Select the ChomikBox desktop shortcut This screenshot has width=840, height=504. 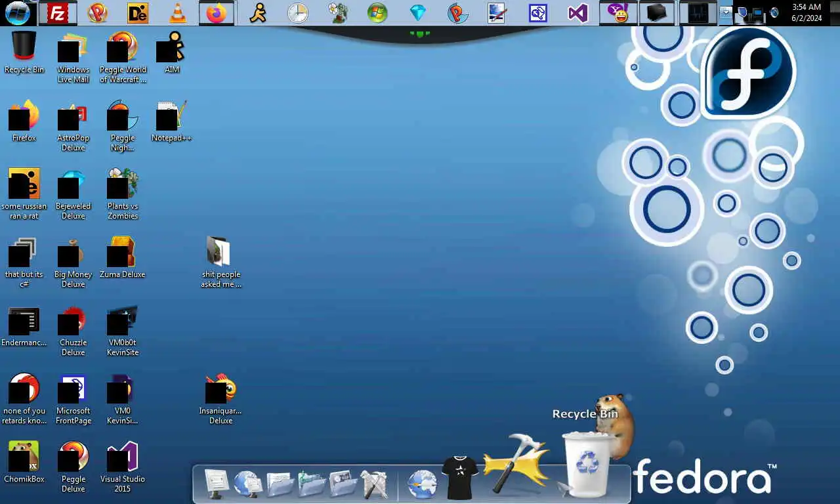24,462
